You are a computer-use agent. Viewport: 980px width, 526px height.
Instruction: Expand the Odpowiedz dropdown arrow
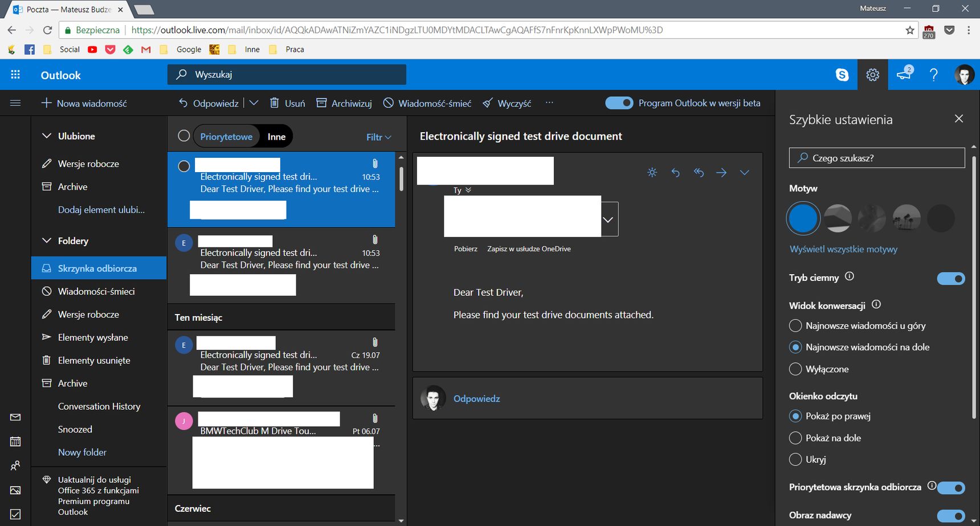[254, 103]
